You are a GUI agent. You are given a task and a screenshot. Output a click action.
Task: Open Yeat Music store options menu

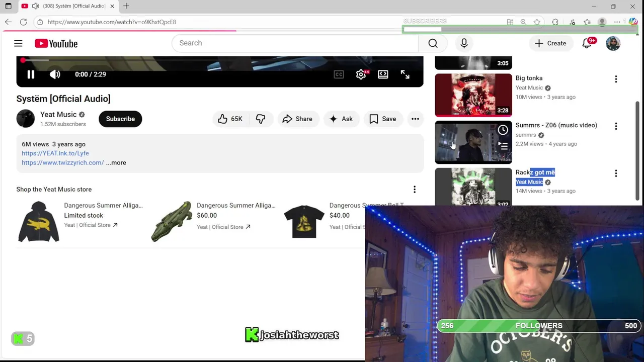(415, 190)
